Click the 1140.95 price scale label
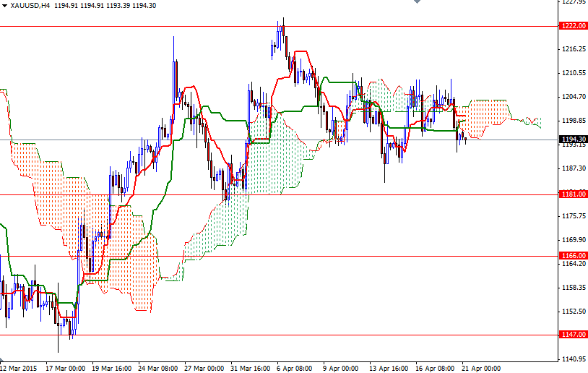 (x=572, y=359)
